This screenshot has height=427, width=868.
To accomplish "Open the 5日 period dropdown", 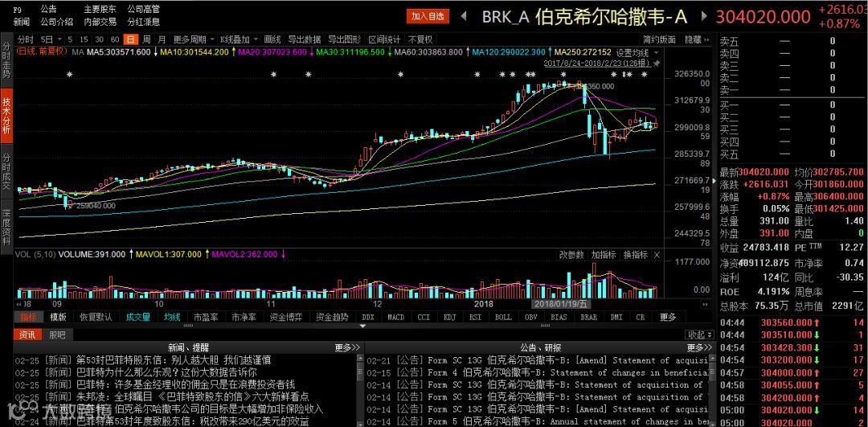I will click(x=50, y=40).
